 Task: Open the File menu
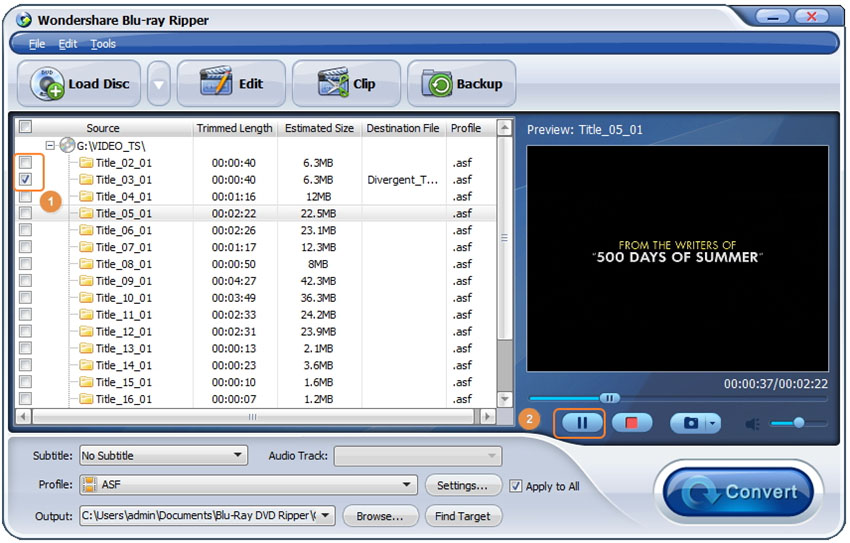pyautogui.click(x=37, y=44)
